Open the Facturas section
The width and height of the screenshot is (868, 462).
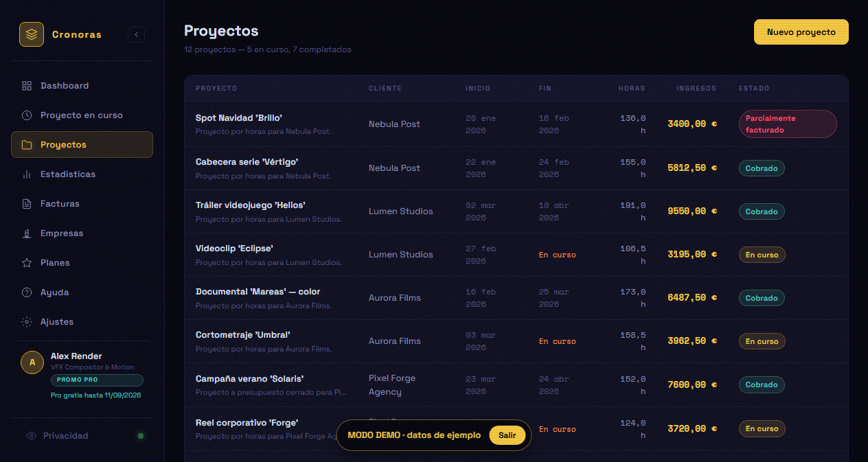click(82, 204)
